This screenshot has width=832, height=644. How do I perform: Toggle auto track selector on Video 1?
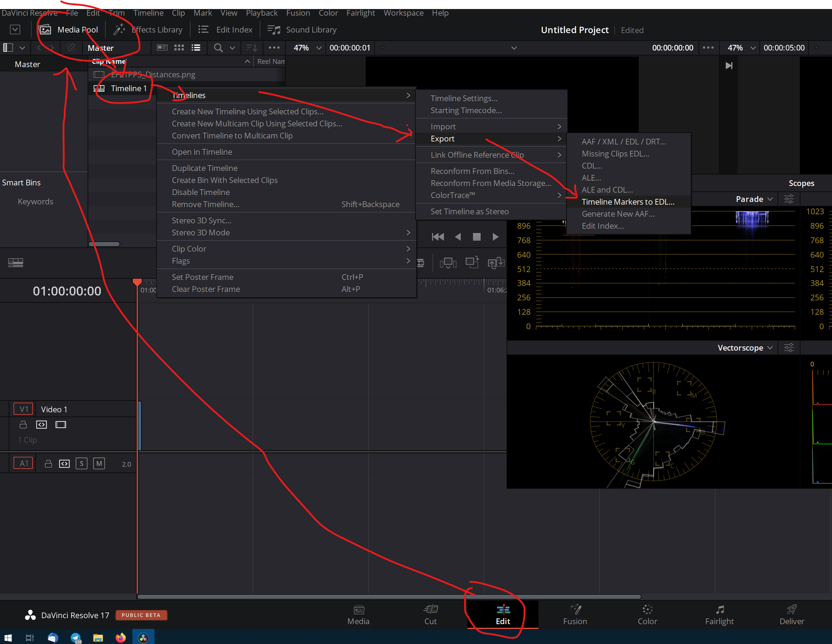[x=42, y=425]
